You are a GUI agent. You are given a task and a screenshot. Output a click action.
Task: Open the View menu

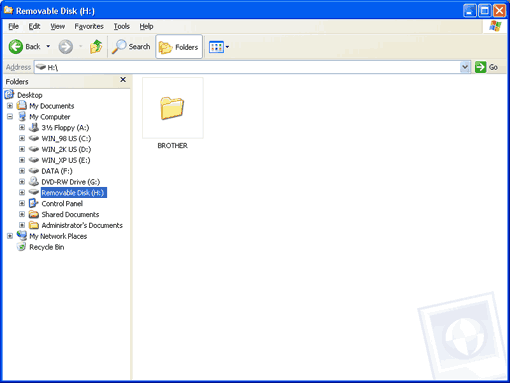click(58, 26)
